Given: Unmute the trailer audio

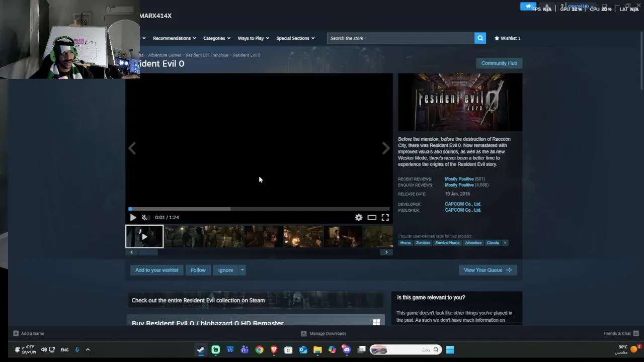Looking at the screenshot, I should click(x=145, y=217).
